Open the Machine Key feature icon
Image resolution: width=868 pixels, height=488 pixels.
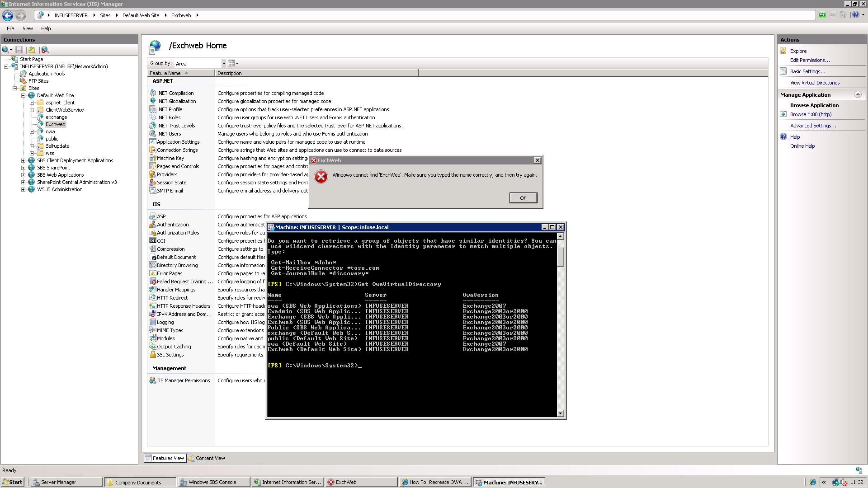click(x=153, y=158)
